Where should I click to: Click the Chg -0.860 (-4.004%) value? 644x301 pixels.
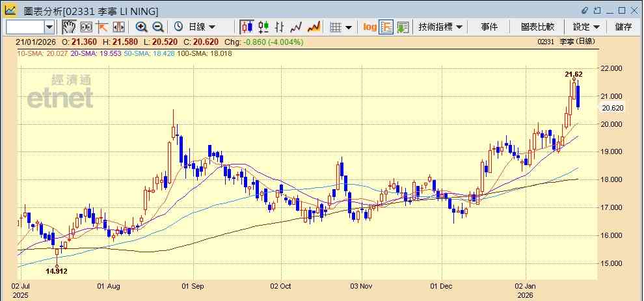(265, 42)
